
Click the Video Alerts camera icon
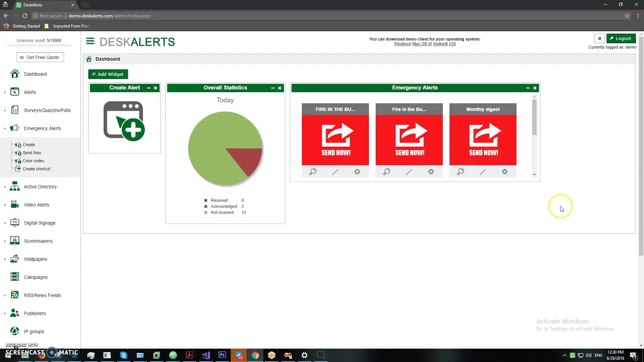point(15,205)
